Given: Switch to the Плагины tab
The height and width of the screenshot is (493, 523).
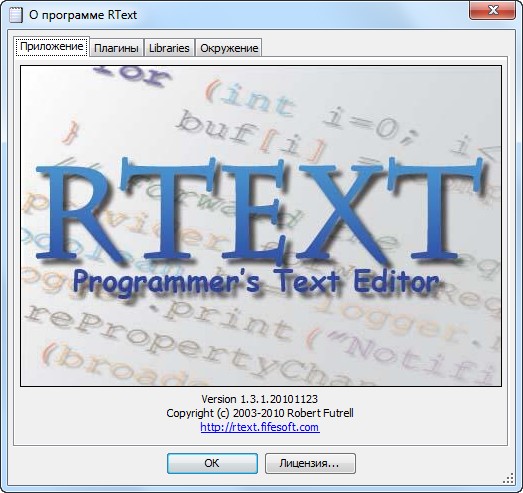Looking at the screenshot, I should coord(116,48).
